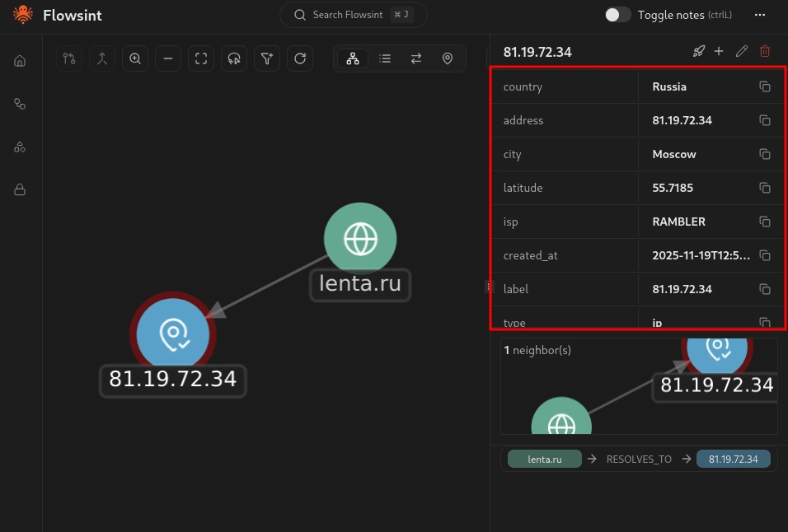This screenshot has width=788, height=532.
Task: Click the fit-to-screen icon in toolbar
Action: (x=201, y=58)
